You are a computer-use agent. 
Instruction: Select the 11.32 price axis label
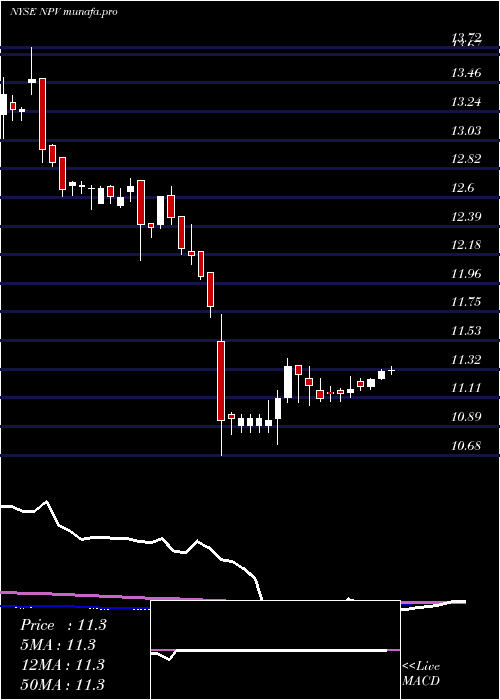point(466,359)
